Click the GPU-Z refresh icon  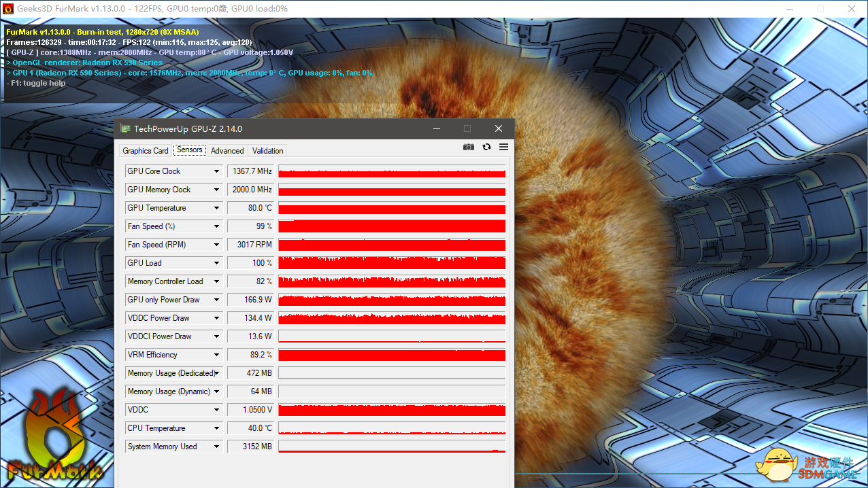(x=486, y=147)
